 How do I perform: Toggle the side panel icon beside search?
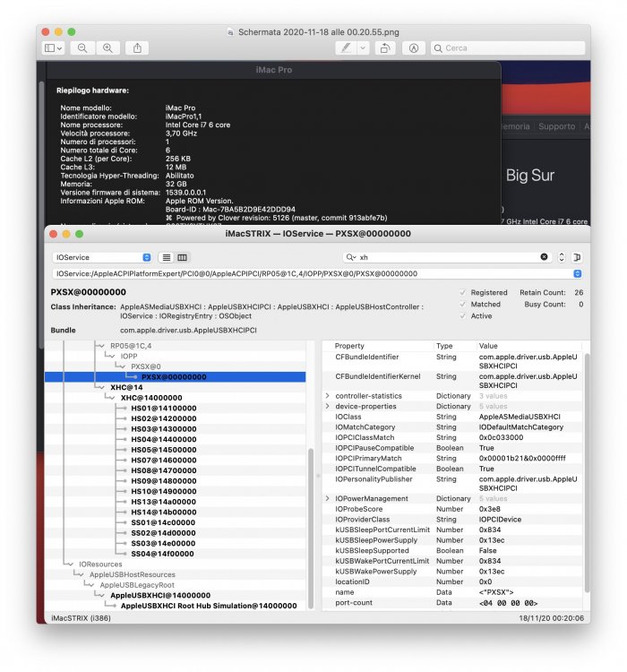577,257
